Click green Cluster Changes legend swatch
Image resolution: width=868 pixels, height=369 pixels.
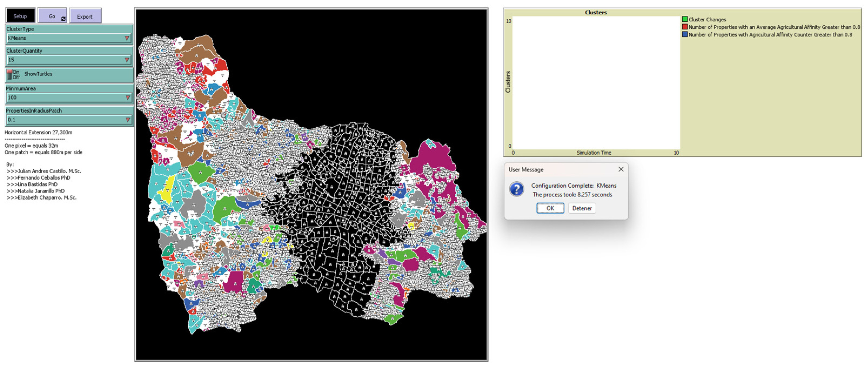coord(685,19)
